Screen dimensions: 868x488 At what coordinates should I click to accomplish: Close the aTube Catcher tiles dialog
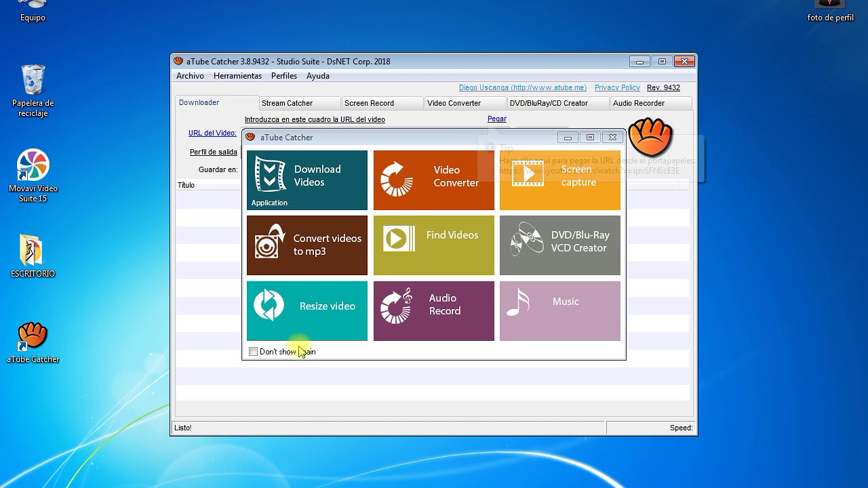(x=612, y=138)
